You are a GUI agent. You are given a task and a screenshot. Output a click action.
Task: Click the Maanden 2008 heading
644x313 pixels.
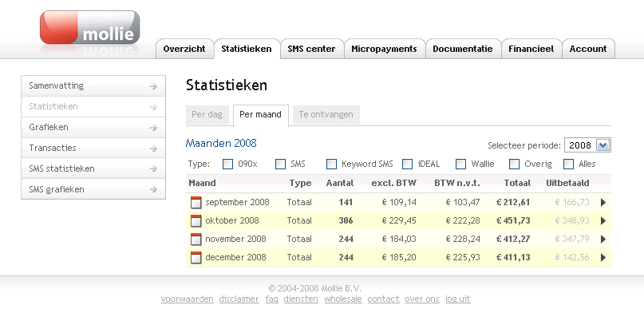(x=221, y=144)
